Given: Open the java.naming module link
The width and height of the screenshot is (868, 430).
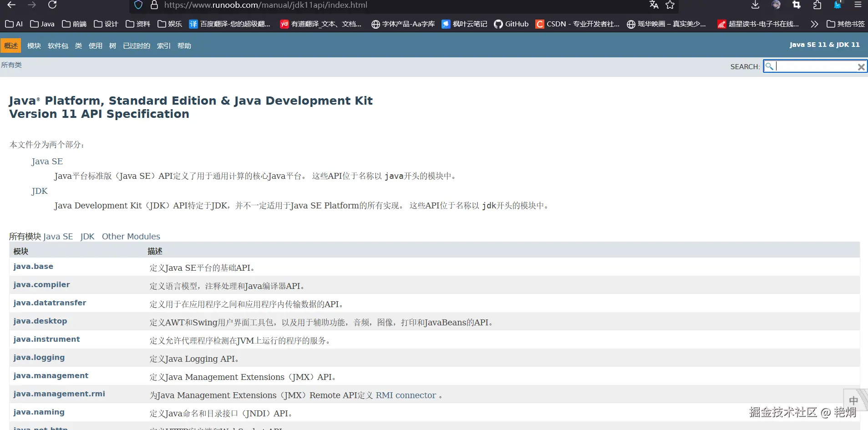Looking at the screenshot, I should click(x=39, y=412).
